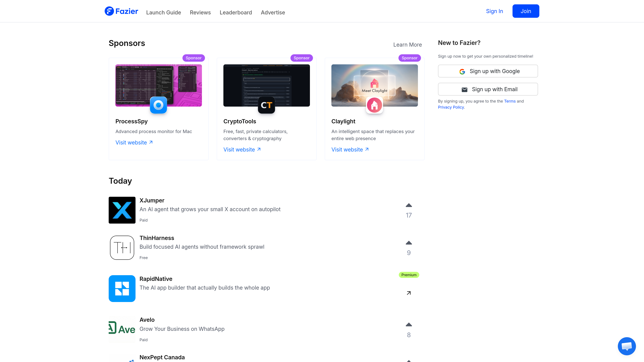Viewport: 644px width, 362px height.
Task: Click 'Advanced process monitor for Mac' text
Action: click(x=154, y=132)
